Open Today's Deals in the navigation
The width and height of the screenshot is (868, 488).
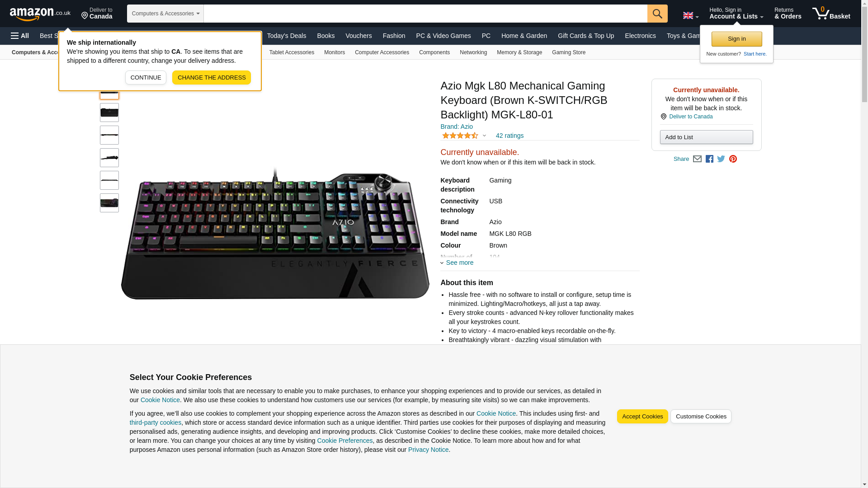click(x=286, y=36)
